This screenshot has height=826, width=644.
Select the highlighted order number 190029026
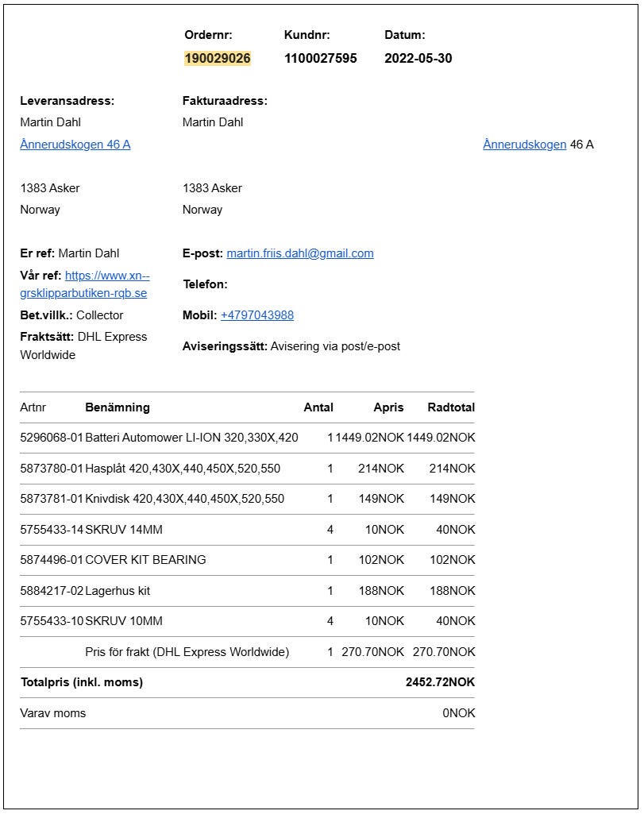pyautogui.click(x=218, y=58)
